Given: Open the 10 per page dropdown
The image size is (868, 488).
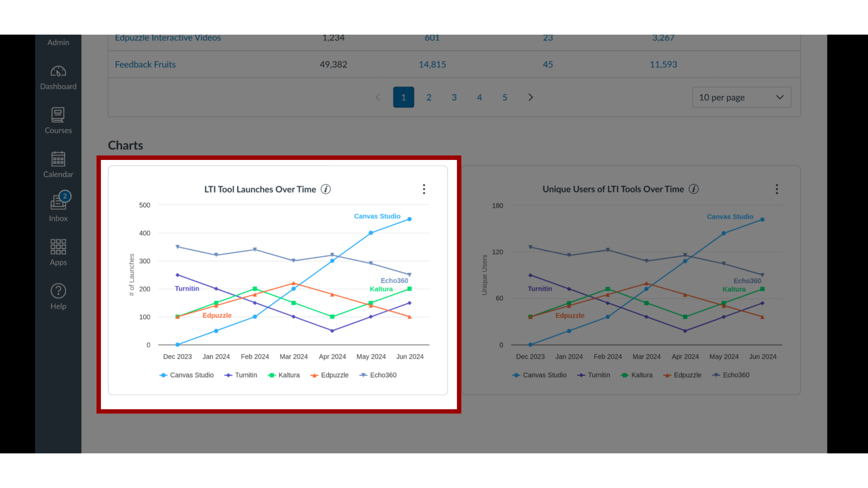Looking at the screenshot, I should 741,97.
